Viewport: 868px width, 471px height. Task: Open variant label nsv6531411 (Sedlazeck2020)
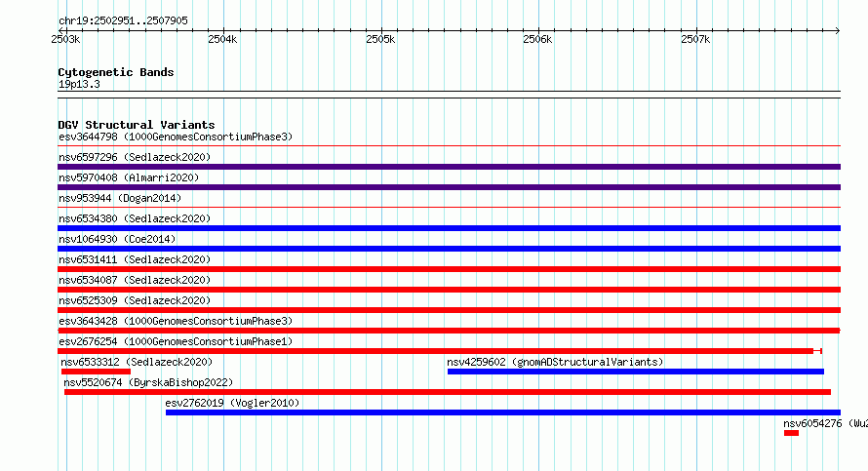pos(135,259)
